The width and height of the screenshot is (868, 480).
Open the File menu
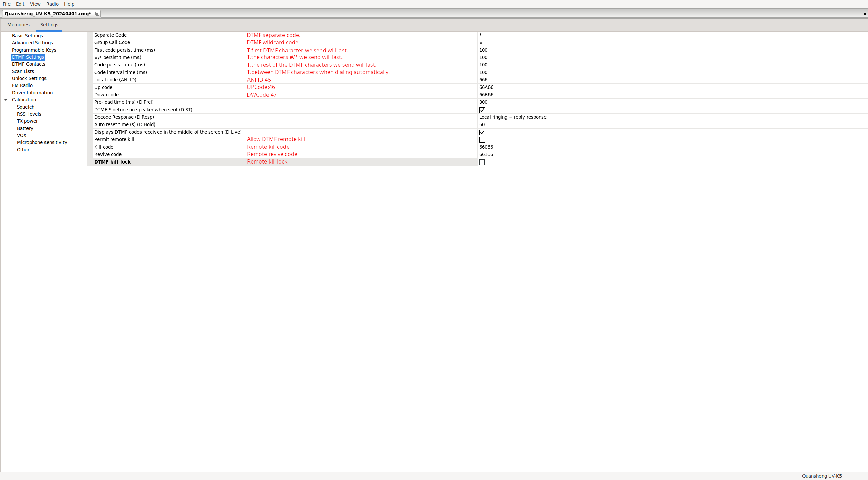[x=6, y=4]
